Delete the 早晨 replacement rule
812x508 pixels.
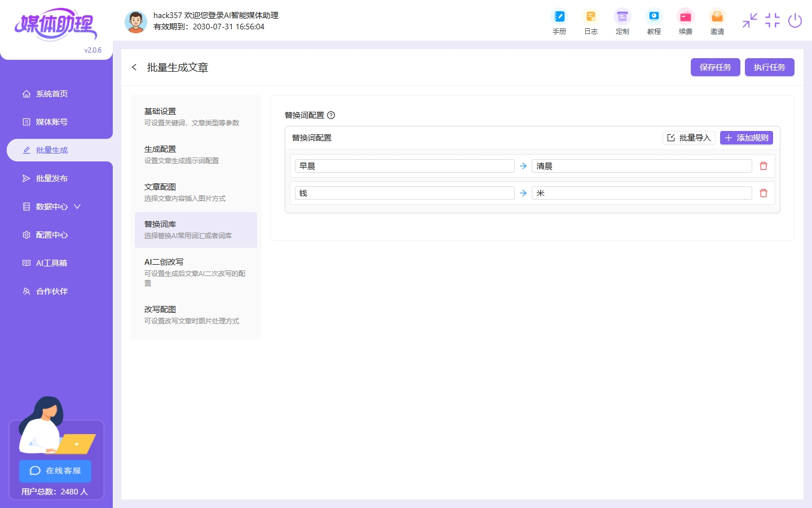click(x=763, y=166)
